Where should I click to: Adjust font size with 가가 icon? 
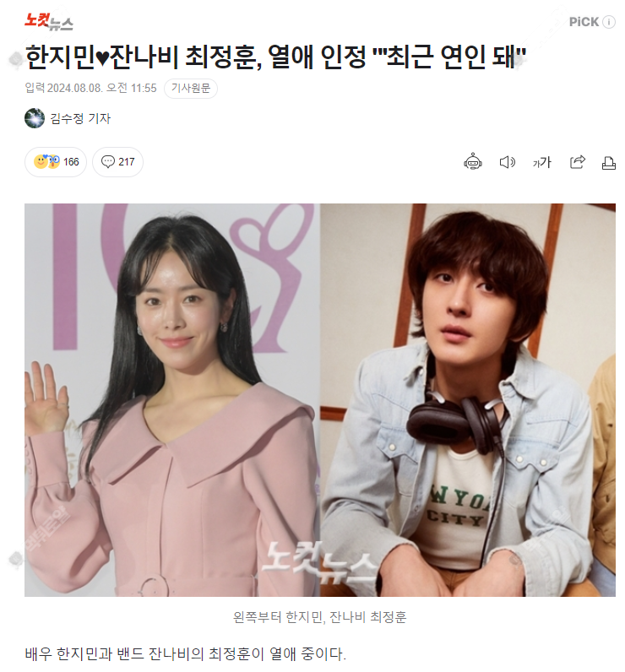pyautogui.click(x=542, y=162)
